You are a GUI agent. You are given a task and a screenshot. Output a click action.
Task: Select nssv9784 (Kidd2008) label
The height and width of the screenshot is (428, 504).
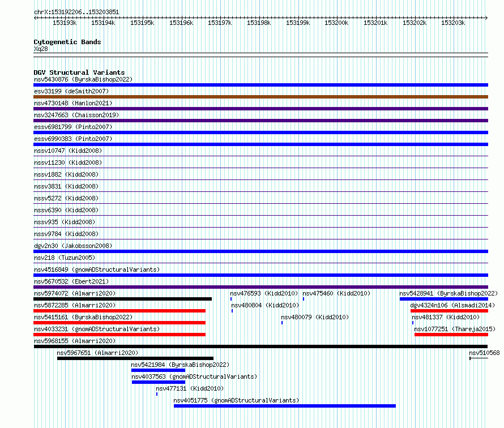[x=66, y=234]
